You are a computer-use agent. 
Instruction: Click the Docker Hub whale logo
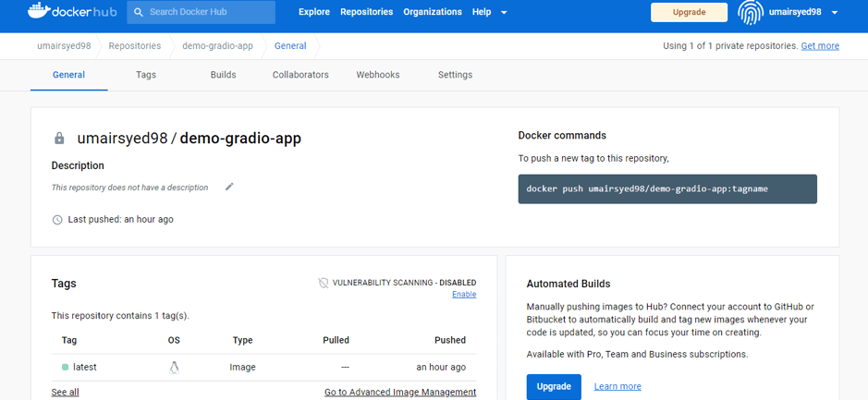(72, 11)
